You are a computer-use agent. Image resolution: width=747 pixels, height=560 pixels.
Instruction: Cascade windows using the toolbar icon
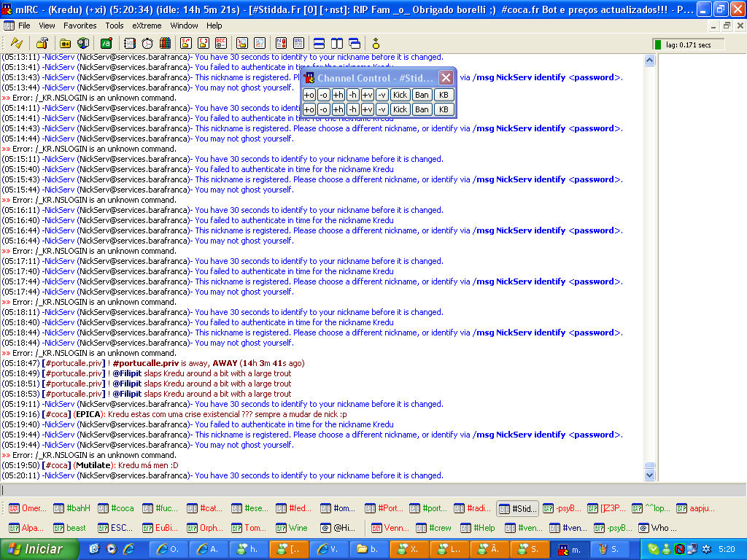(355, 43)
